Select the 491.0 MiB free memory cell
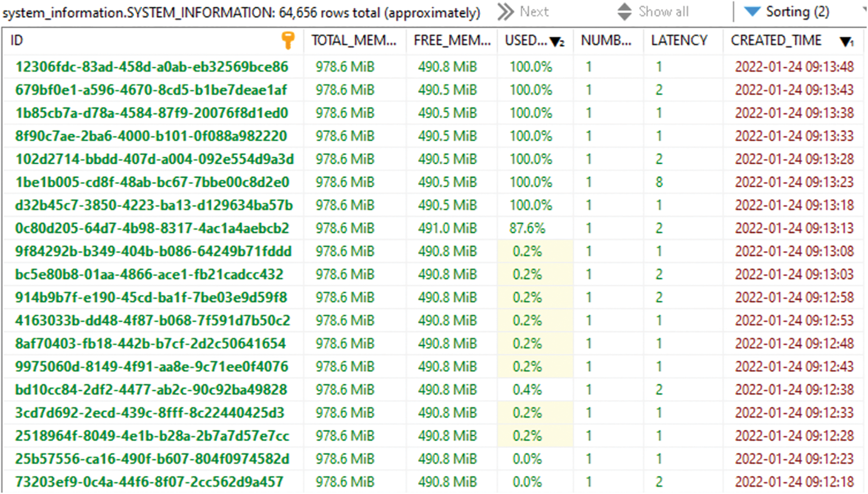The width and height of the screenshot is (868, 494). click(447, 229)
